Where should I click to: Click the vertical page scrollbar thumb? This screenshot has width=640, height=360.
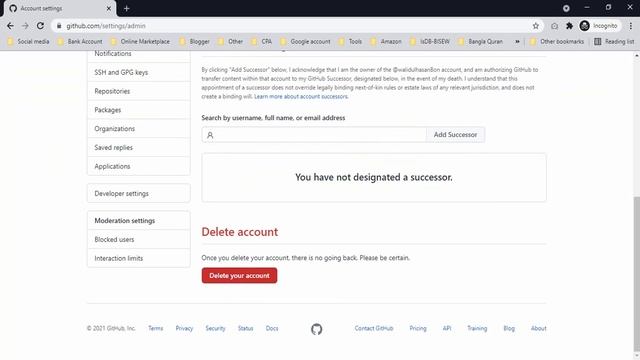(636, 273)
